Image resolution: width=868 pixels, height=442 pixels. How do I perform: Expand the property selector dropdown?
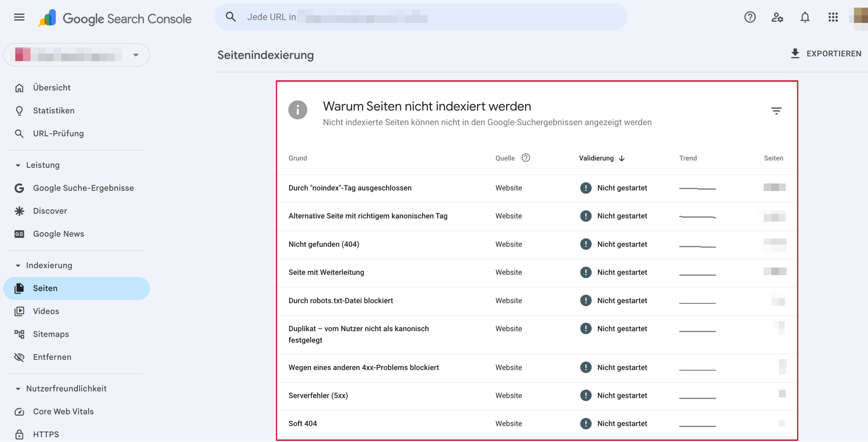click(x=136, y=54)
